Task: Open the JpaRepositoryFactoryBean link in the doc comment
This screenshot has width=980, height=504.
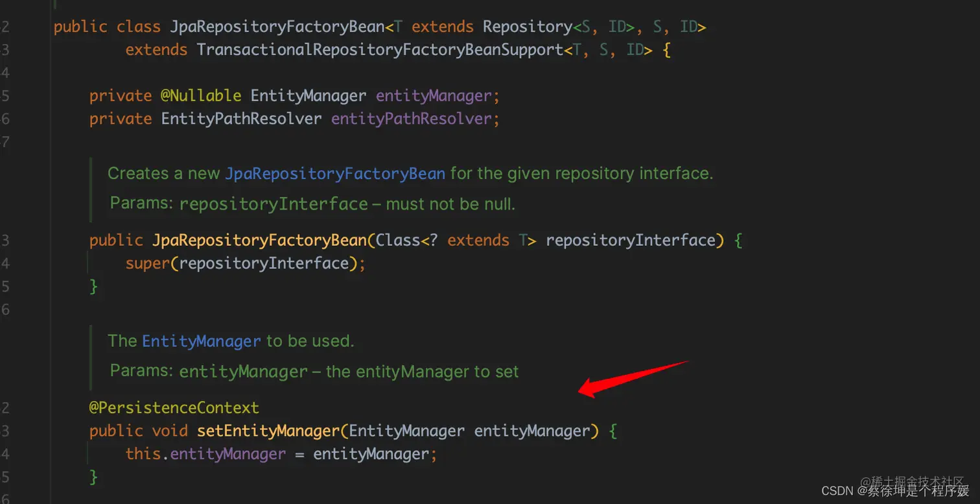Action: (x=335, y=174)
